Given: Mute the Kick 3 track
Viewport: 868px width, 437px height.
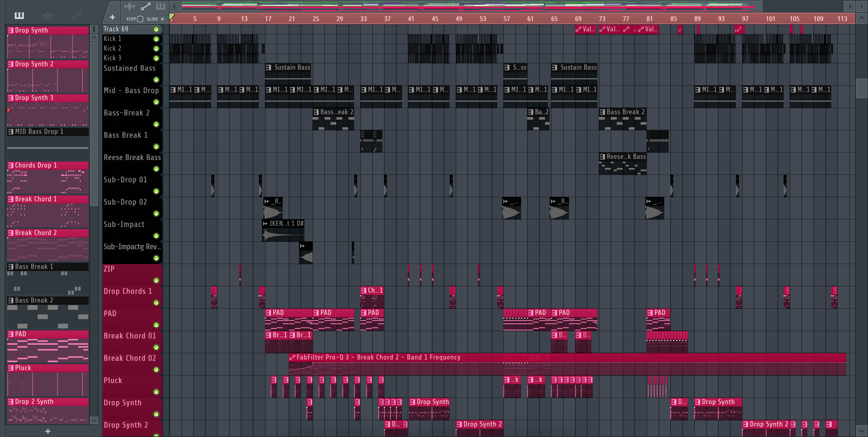Looking at the screenshot, I should tap(156, 58).
